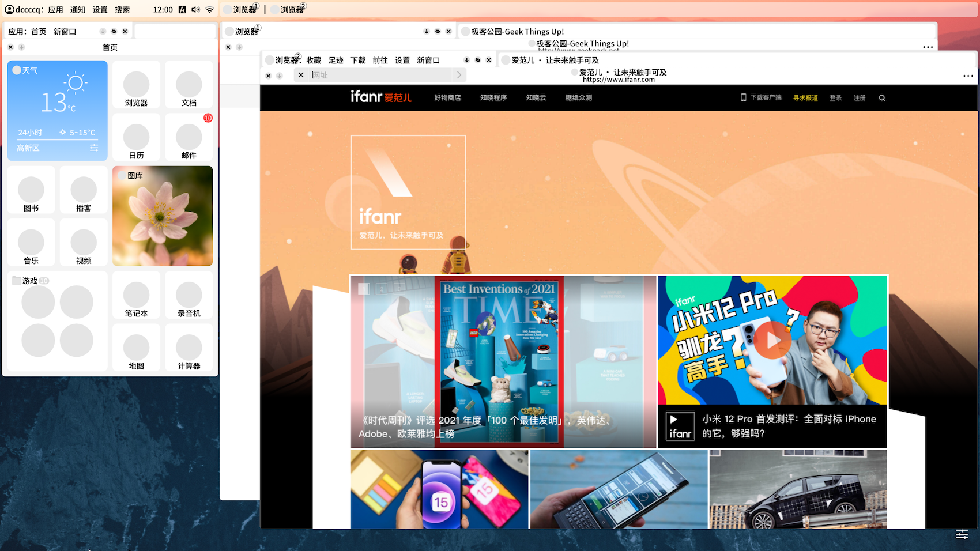Viewport: 980px width, 551px height.
Task: Open the 小米 12 Pro 首发测评 headline
Action: [789, 426]
